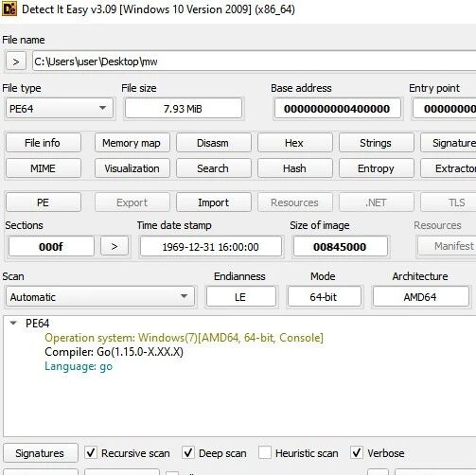Open File info

coord(44,143)
